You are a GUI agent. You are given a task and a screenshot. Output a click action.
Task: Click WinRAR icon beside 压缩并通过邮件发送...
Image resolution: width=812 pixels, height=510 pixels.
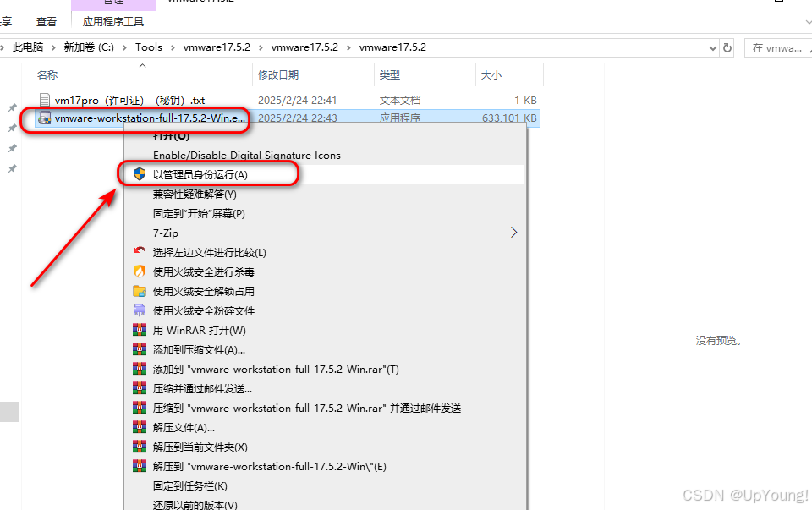[140, 388]
